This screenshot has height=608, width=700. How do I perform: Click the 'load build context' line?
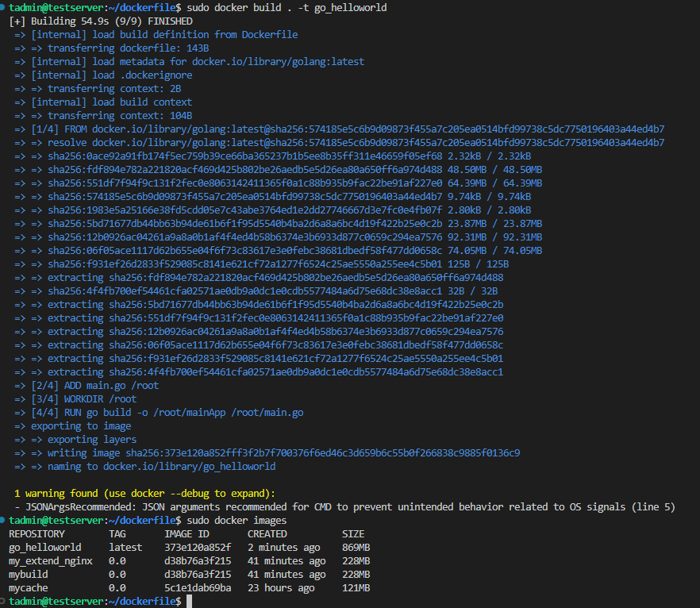point(103,102)
